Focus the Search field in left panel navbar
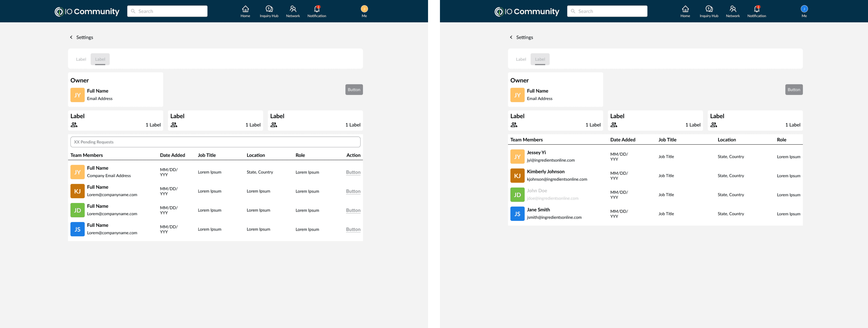The image size is (868, 328). coord(167,11)
